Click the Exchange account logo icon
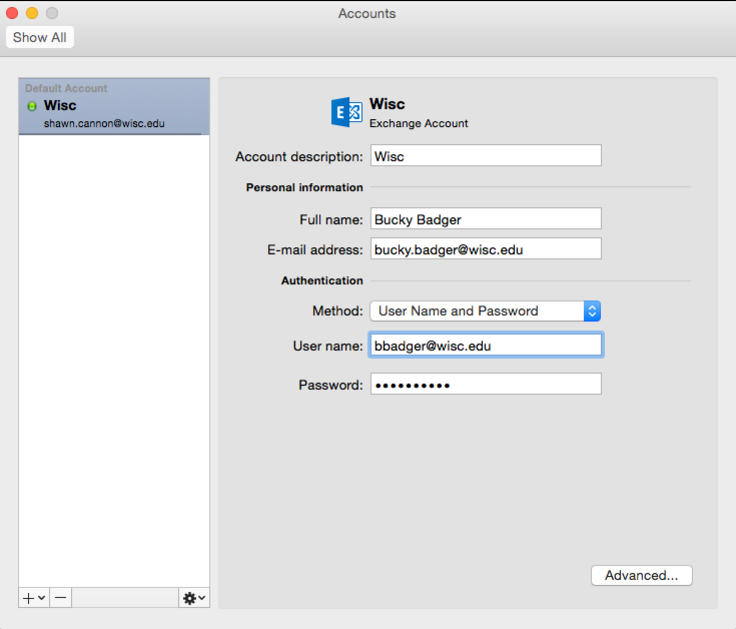The image size is (736, 629). (x=346, y=112)
